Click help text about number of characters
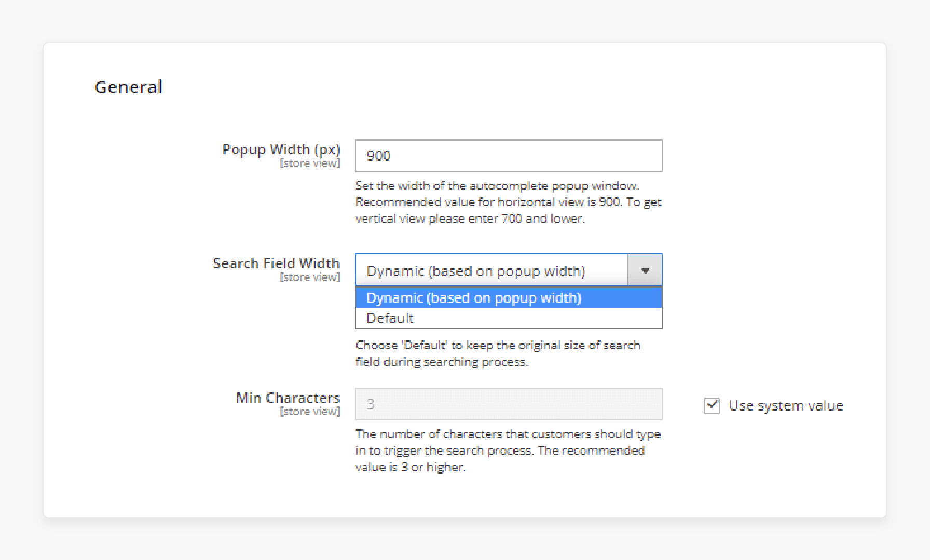 (508, 450)
